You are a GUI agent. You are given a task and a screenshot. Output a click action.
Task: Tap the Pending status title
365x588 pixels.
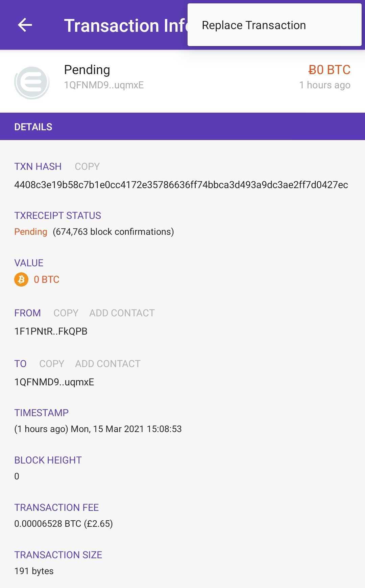87,70
